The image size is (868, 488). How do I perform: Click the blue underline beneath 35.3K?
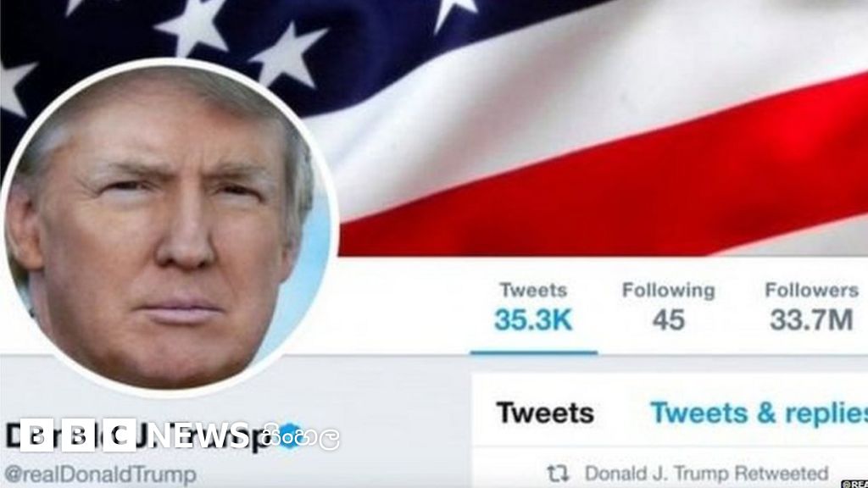tap(534, 352)
